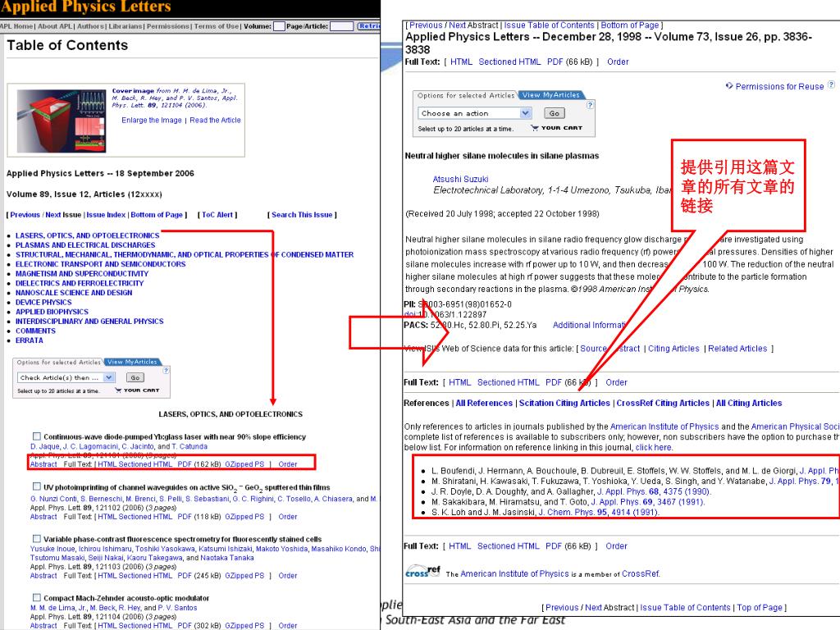Image resolution: width=840 pixels, height=630 pixels.
Task: Check the UV photoimprinting article checkbox
Action: pyautogui.click(x=36, y=486)
